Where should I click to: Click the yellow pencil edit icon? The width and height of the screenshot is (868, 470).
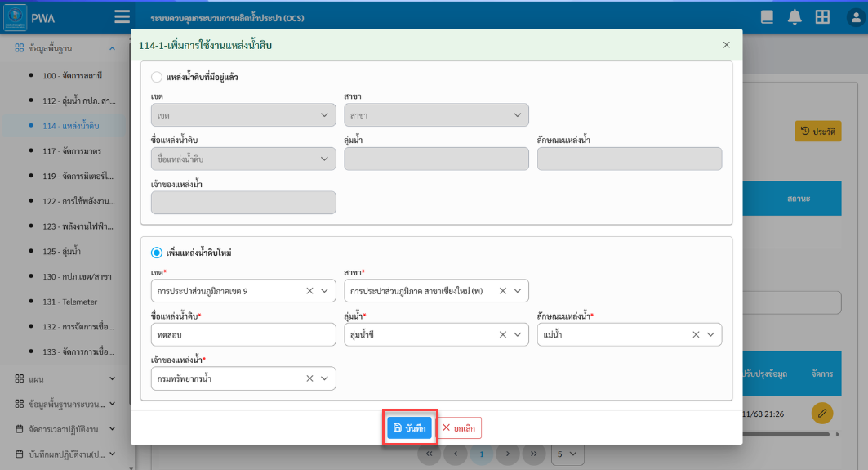[x=822, y=414]
